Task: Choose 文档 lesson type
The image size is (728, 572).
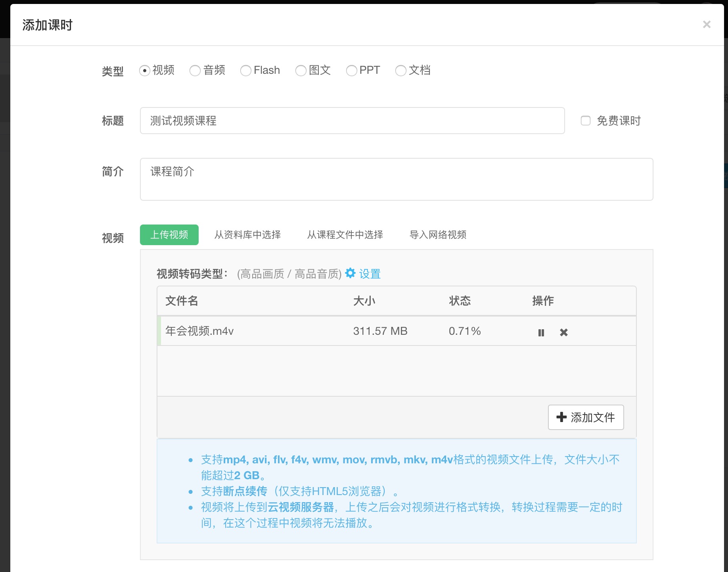Action: coord(400,71)
